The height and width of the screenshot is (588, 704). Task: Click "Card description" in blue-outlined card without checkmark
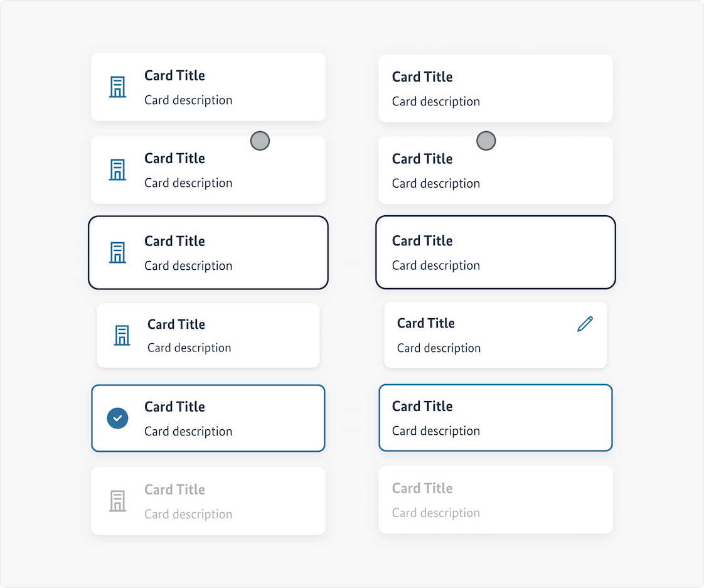(436, 431)
